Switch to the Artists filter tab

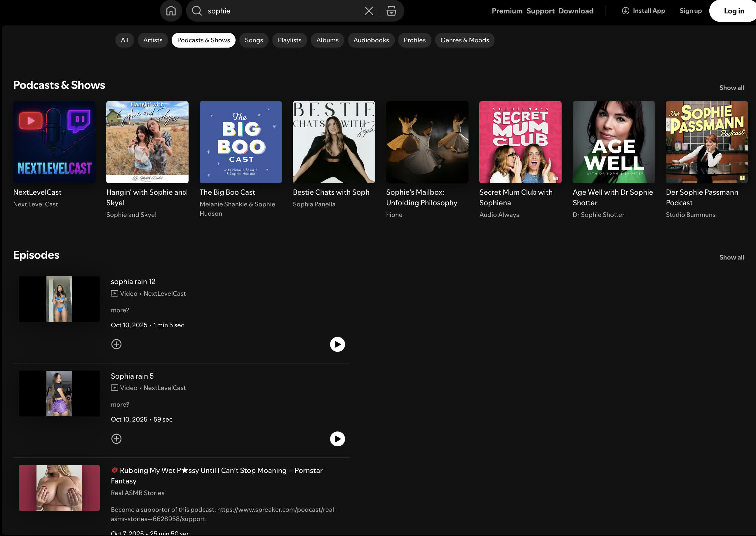pyautogui.click(x=152, y=40)
